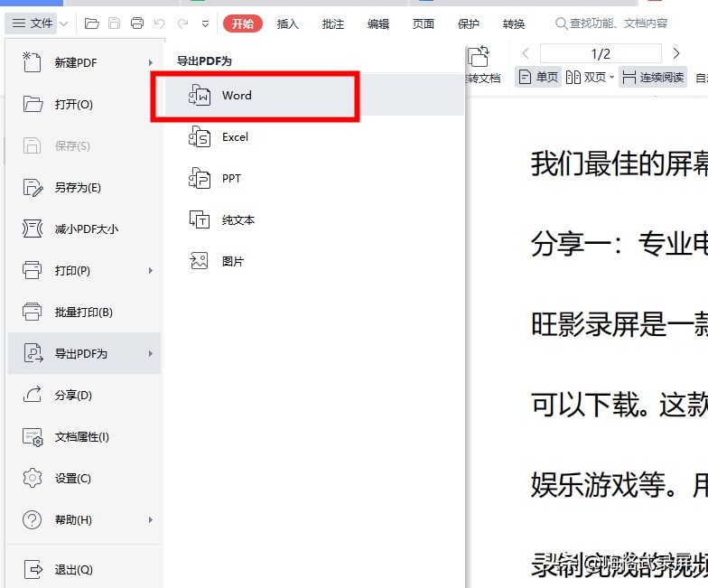
Task: Choose 保存(S) from file menu
Action: click(x=85, y=146)
